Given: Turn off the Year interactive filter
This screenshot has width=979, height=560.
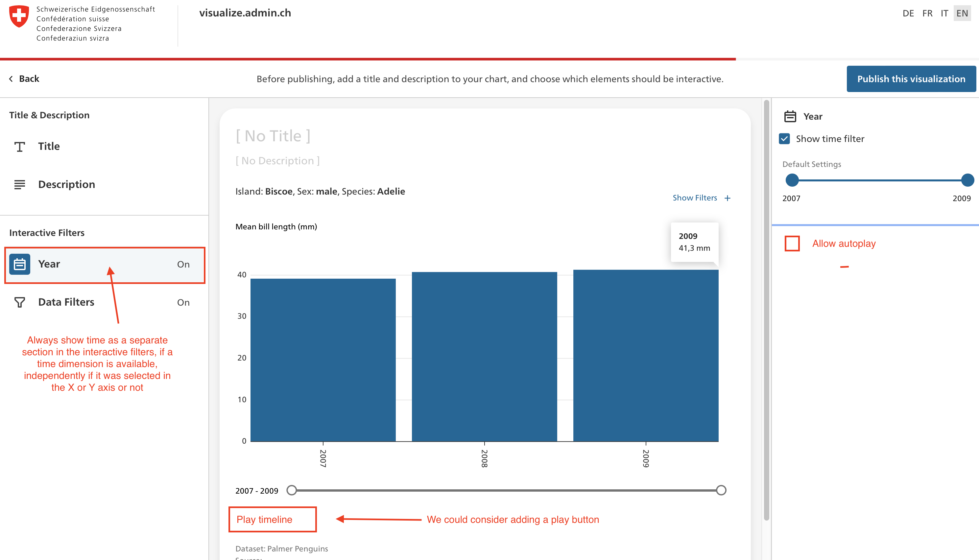Looking at the screenshot, I should [183, 264].
